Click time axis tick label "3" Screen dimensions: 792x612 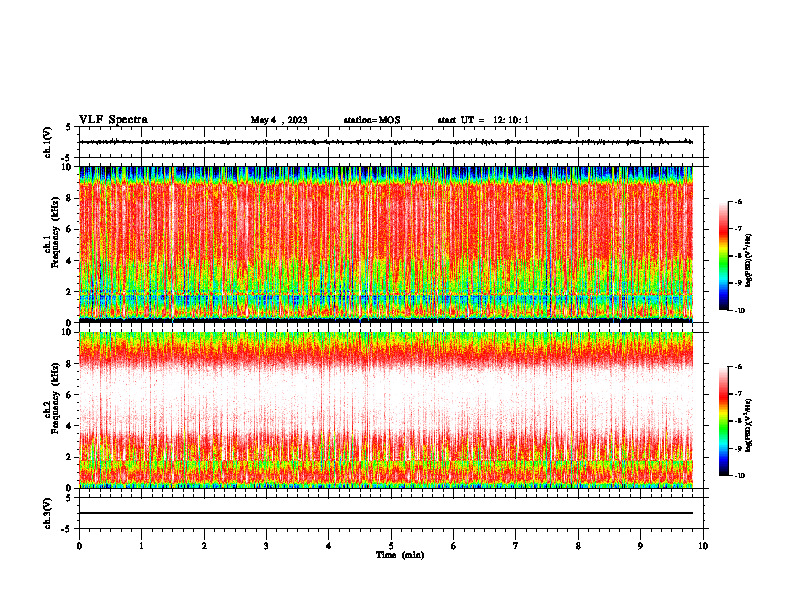pyautogui.click(x=266, y=546)
